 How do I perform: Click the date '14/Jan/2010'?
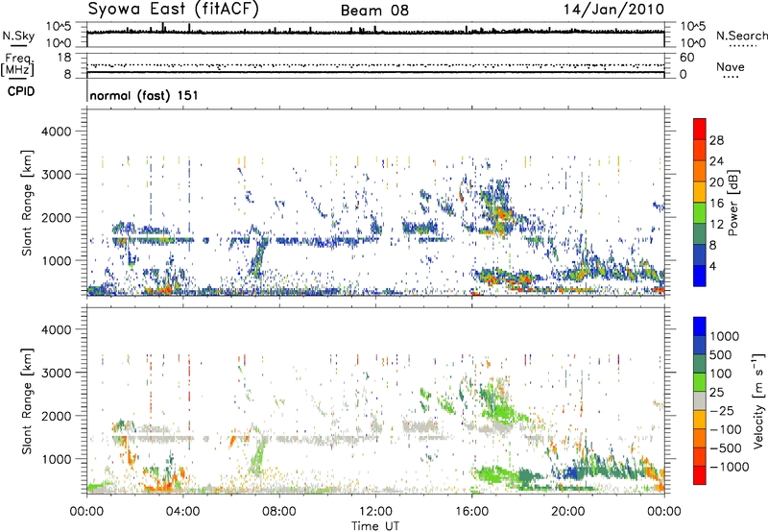613,10
